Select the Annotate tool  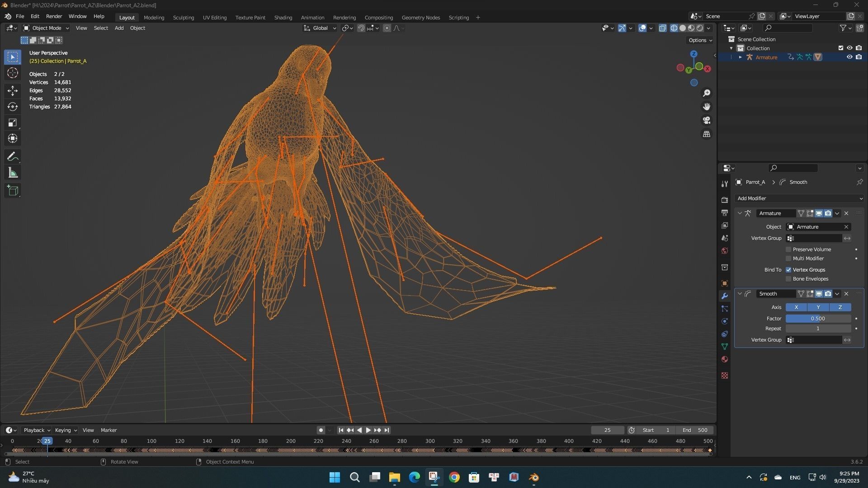coord(13,157)
